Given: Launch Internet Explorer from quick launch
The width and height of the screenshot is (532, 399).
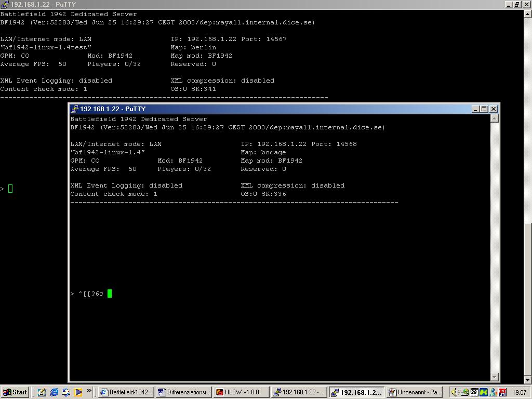Looking at the screenshot, I should pos(54,392).
